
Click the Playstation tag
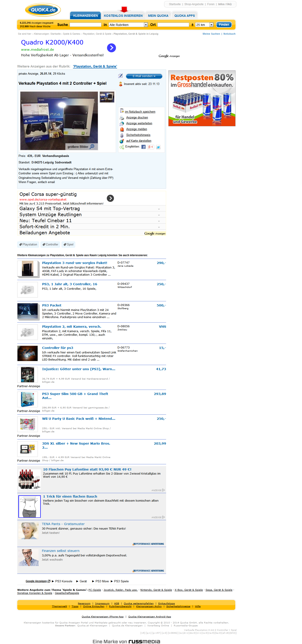coord(28,245)
